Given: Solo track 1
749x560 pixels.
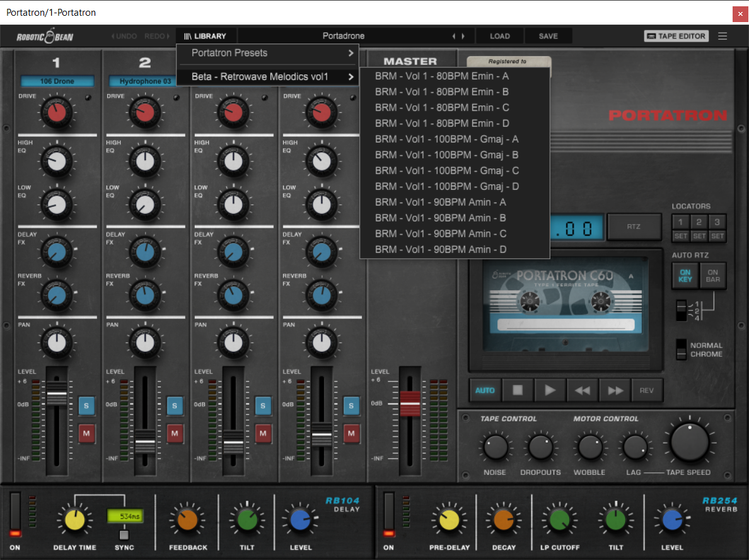Looking at the screenshot, I should [x=87, y=405].
